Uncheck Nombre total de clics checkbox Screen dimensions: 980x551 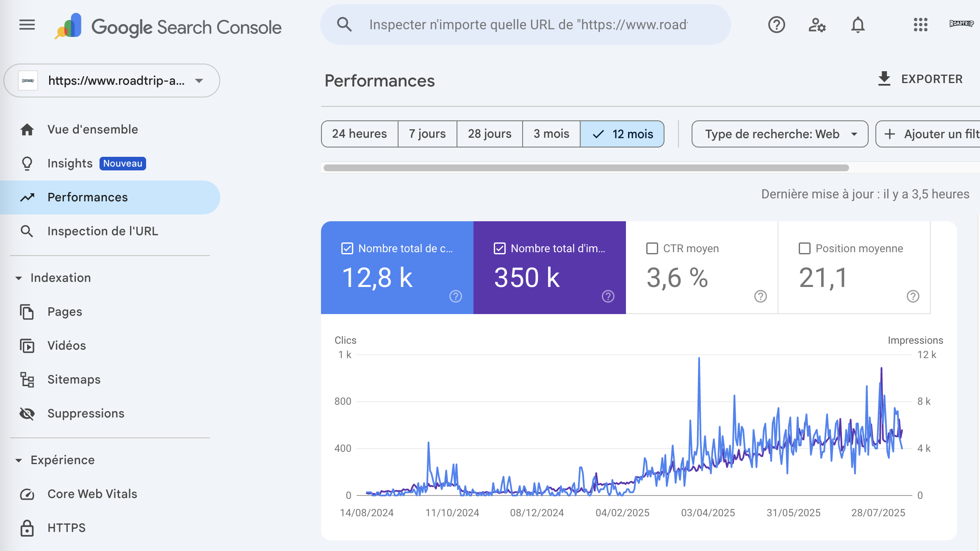[347, 248]
